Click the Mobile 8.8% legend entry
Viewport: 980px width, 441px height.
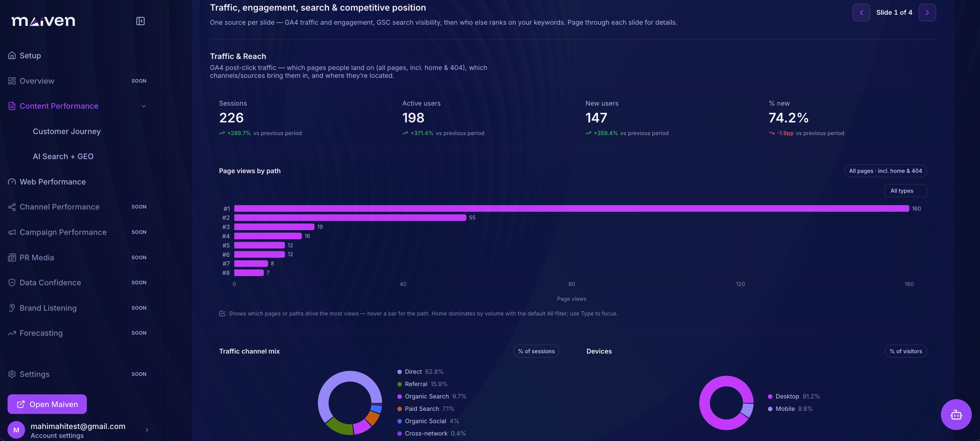790,409
